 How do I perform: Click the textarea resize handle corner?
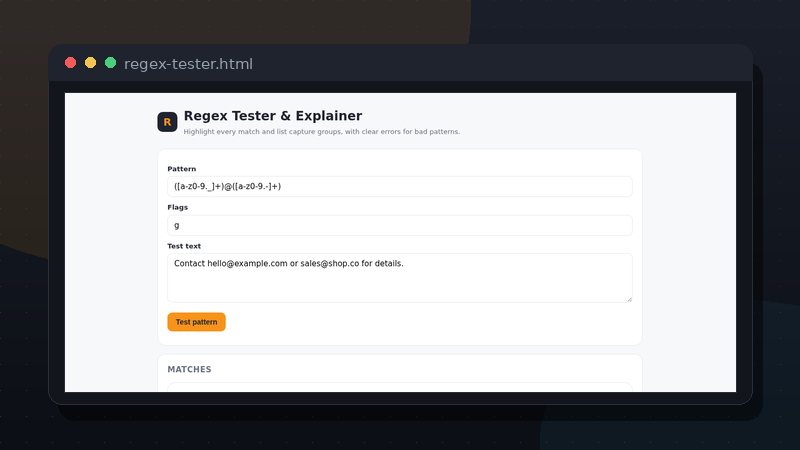(x=629, y=299)
